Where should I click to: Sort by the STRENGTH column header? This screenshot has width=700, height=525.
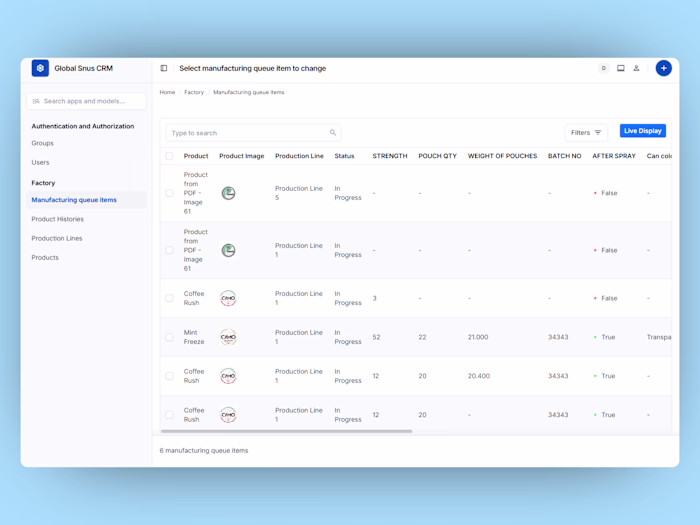click(390, 156)
